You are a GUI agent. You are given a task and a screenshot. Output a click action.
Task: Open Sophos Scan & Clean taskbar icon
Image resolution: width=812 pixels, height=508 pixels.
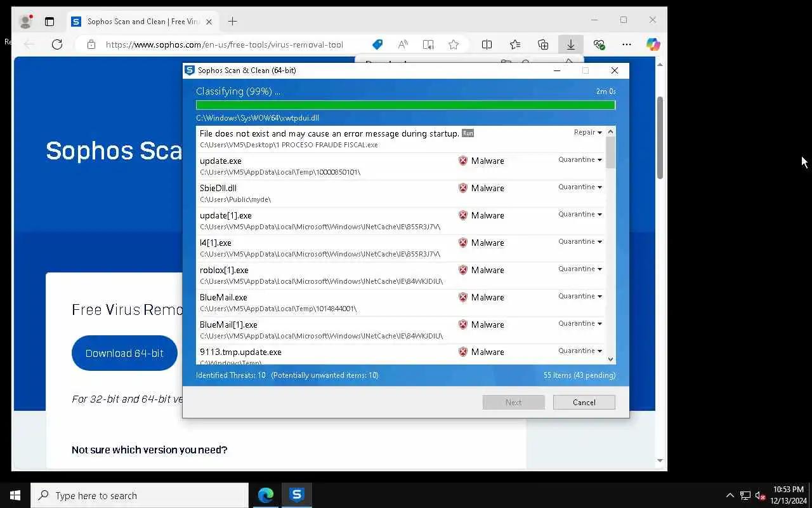[297, 495]
